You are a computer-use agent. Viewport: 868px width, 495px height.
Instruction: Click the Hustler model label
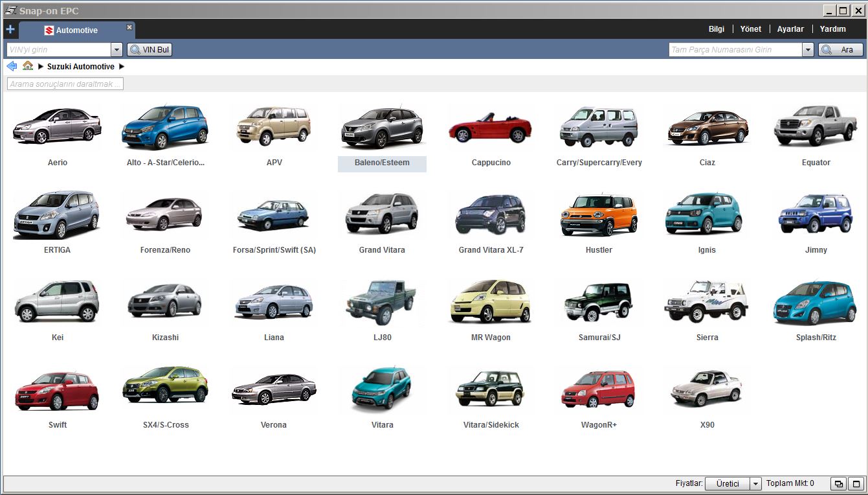tap(599, 250)
